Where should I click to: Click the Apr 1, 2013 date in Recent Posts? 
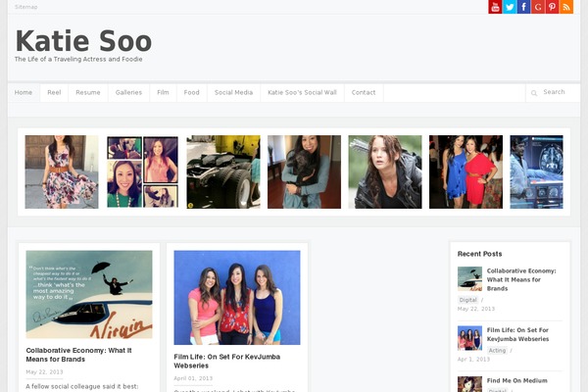pos(473,360)
